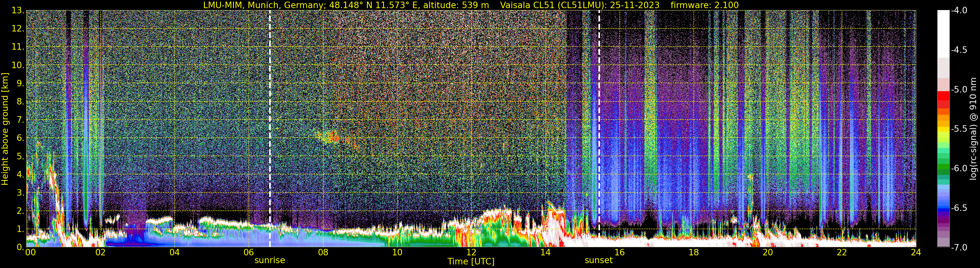Click the height axis tick '2.'
The width and height of the screenshot is (980, 268).
20,211
